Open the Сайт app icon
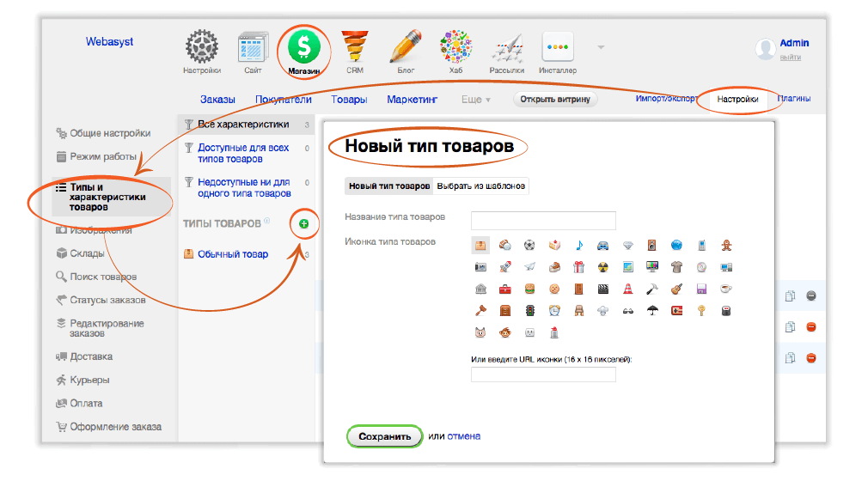This screenshot has width=868, height=481. pyautogui.click(x=253, y=47)
